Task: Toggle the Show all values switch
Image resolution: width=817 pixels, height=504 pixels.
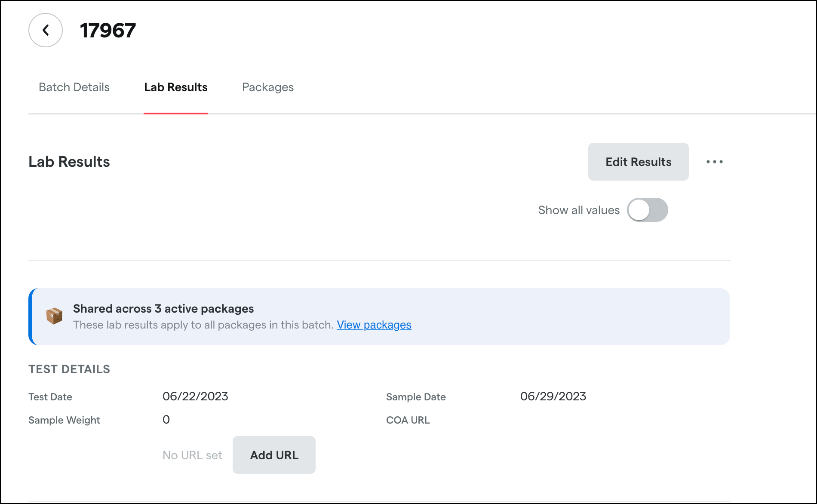Action: tap(647, 210)
